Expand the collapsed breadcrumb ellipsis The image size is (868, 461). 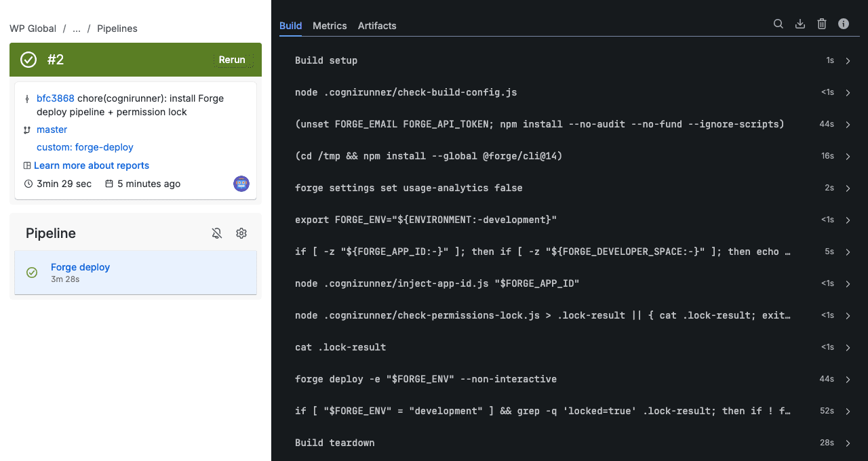pyautogui.click(x=77, y=28)
